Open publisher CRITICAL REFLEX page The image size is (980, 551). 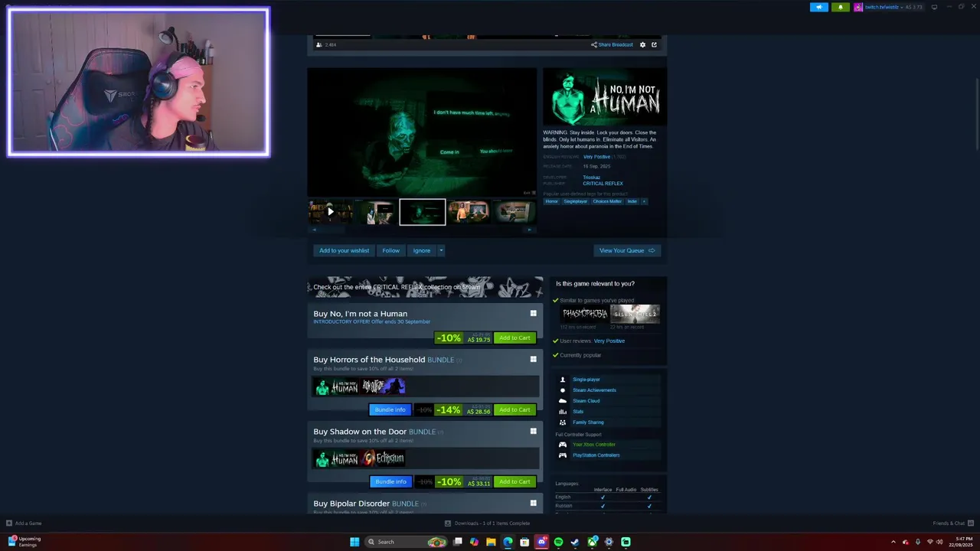tap(603, 184)
